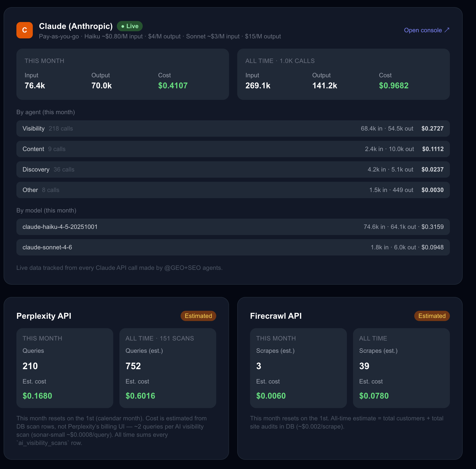The height and width of the screenshot is (469, 476).
Task: Click all-time output value "141.2k"
Action: coord(325,86)
